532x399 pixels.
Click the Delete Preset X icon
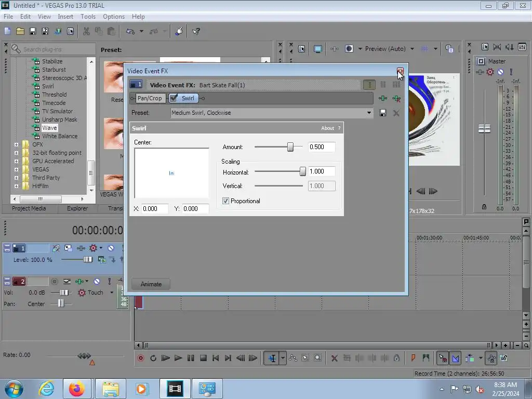coord(396,113)
